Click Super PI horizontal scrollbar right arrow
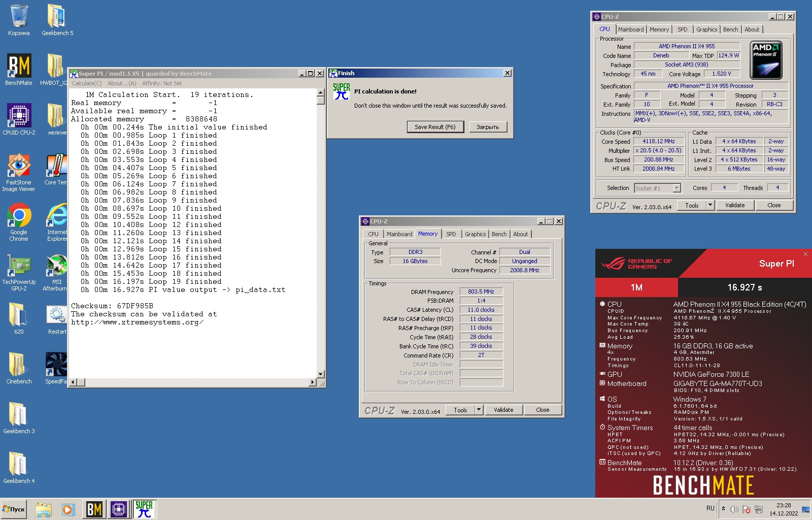This screenshot has height=520, width=812. pos(313,382)
